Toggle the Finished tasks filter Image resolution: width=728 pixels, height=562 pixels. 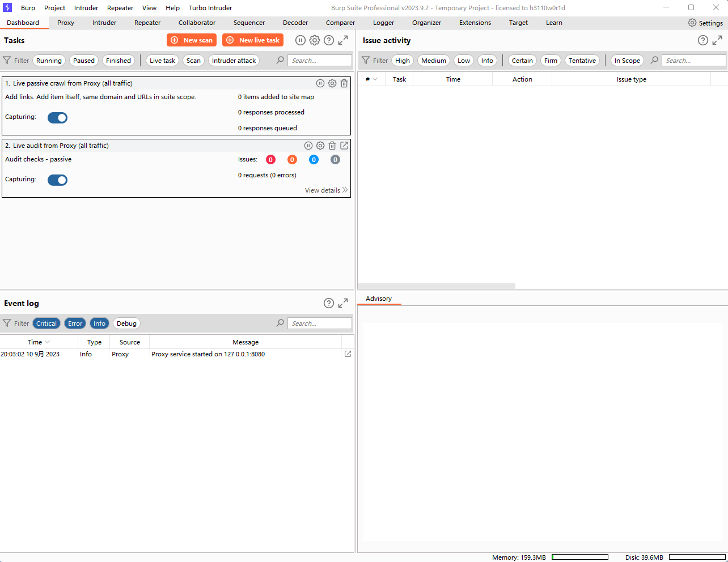coord(118,61)
